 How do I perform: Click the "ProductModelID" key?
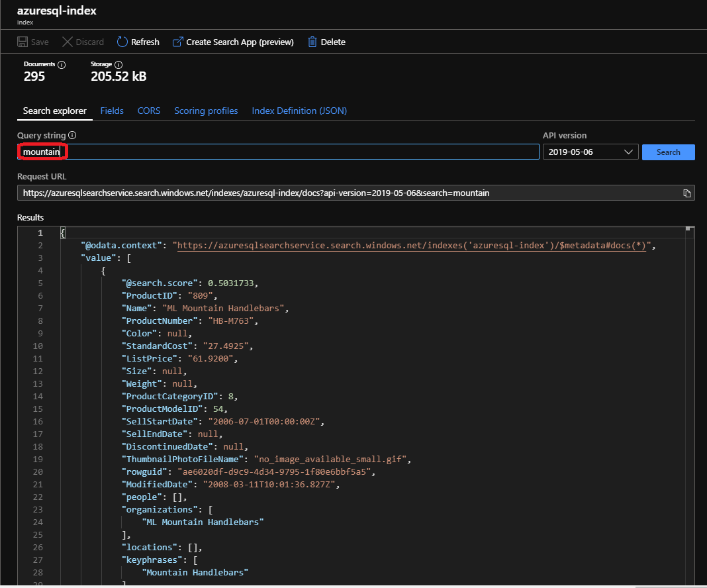tap(162, 409)
